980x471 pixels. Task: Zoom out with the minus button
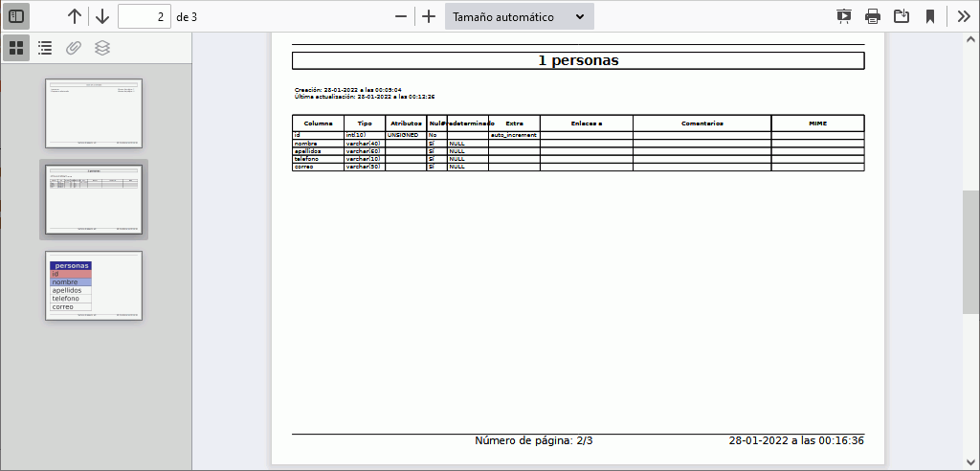[401, 17]
